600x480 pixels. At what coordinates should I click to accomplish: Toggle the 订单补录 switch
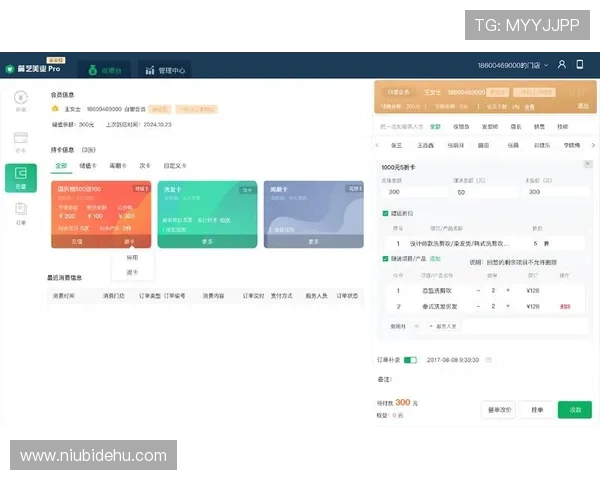pos(410,360)
